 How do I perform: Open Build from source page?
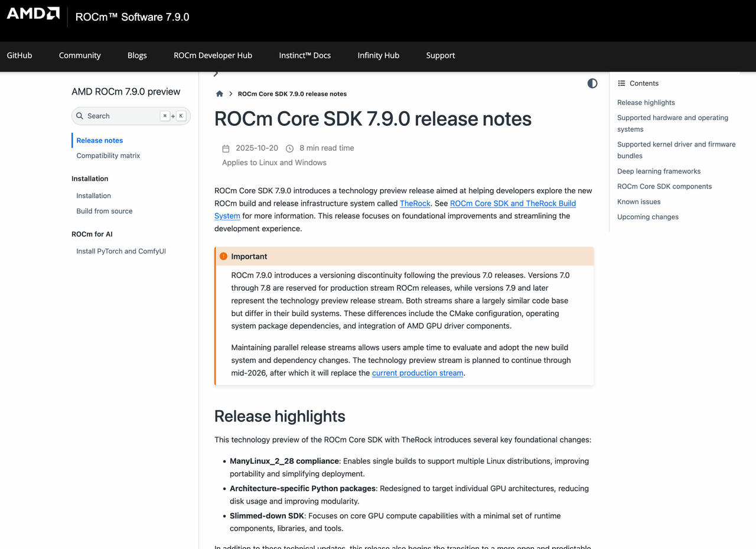click(x=104, y=211)
